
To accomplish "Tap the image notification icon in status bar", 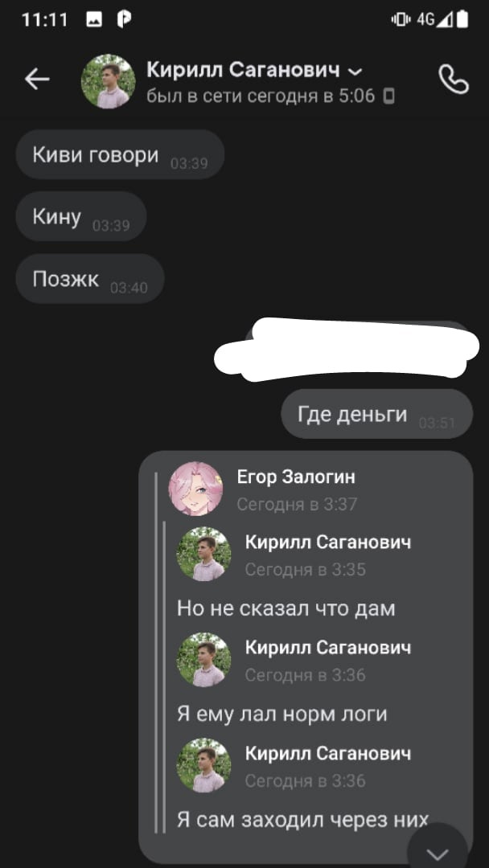I will point(94,20).
